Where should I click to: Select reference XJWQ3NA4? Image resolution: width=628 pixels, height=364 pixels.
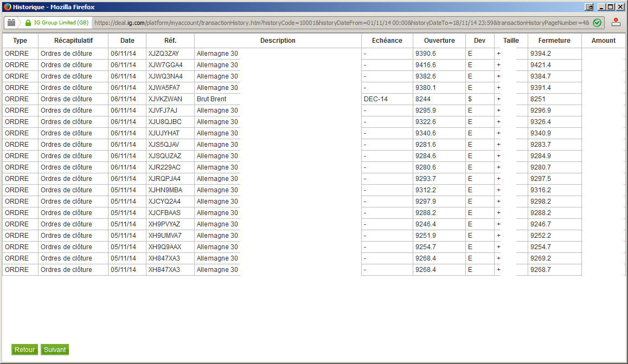(x=165, y=76)
